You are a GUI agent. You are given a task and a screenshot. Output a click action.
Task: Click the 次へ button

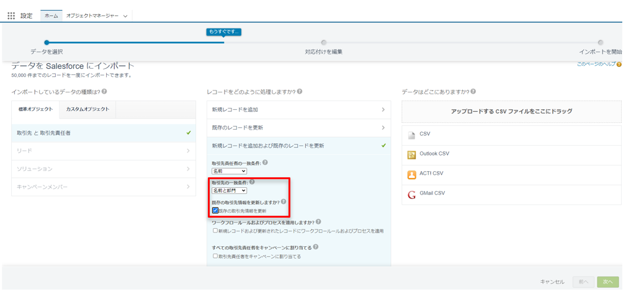(x=608, y=282)
